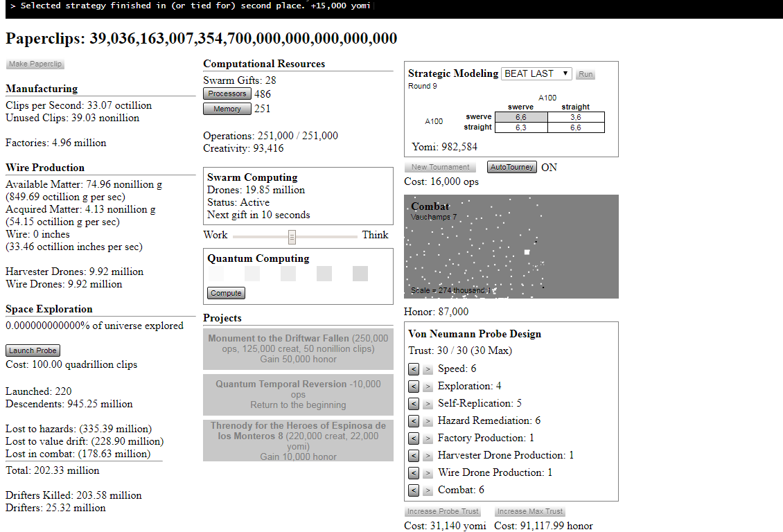The image size is (783, 532).
Task: Click the straight-straight payoff cell 6,6
Action: [576, 127]
